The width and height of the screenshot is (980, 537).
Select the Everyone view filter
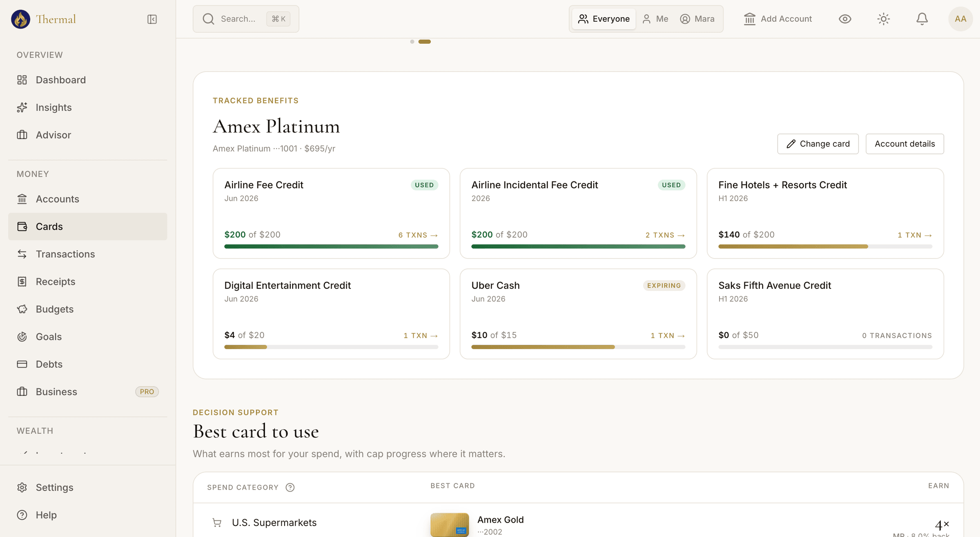point(604,19)
